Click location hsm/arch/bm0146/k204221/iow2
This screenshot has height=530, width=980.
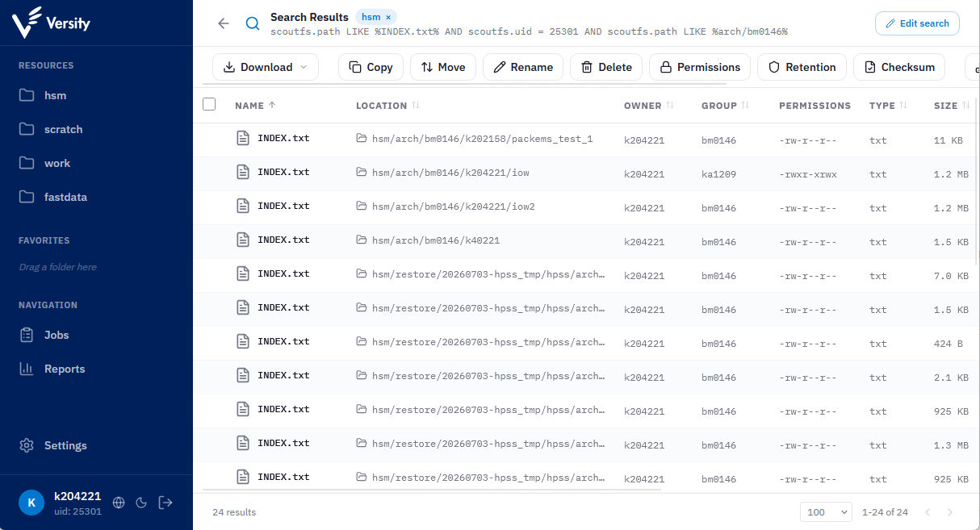[x=454, y=207]
